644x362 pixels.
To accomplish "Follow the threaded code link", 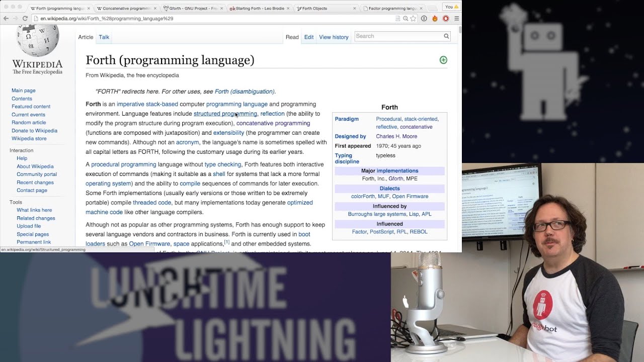I will coord(152,203).
